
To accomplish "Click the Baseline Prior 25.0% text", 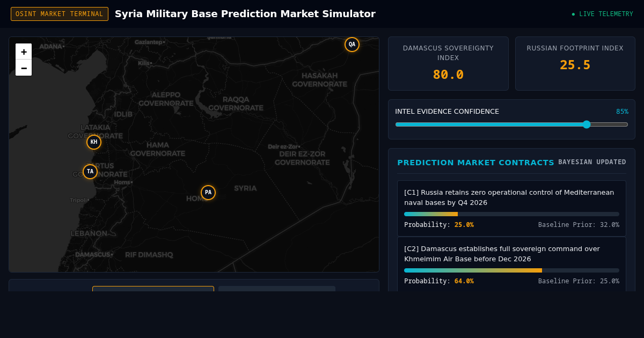I will pos(579,281).
